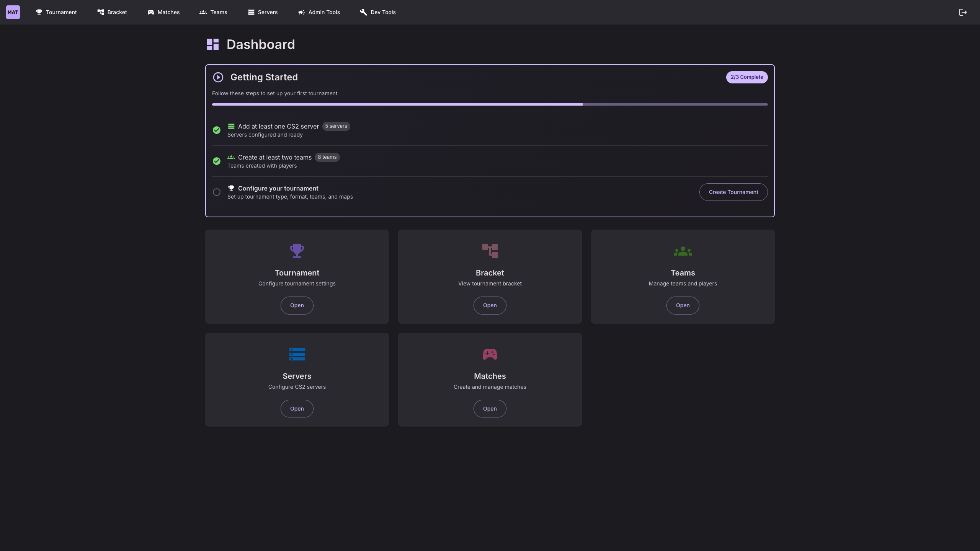The height and width of the screenshot is (551, 980).
Task: Click the bracket tree icon on Bracket card
Action: (x=490, y=251)
